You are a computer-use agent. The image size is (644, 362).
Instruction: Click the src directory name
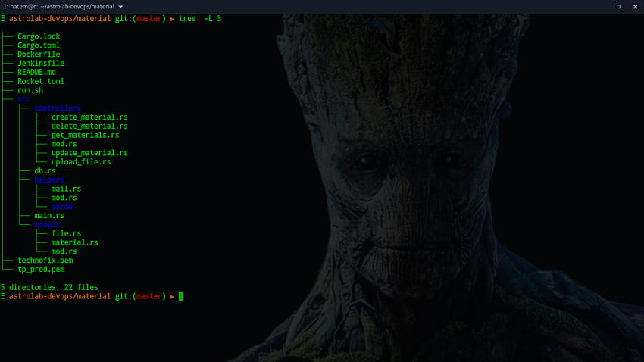(23, 99)
